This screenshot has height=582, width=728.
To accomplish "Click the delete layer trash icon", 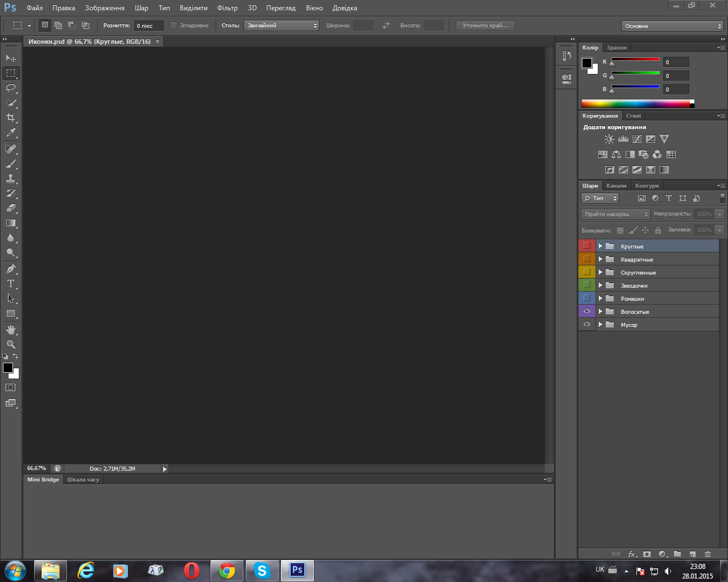I will [708, 554].
